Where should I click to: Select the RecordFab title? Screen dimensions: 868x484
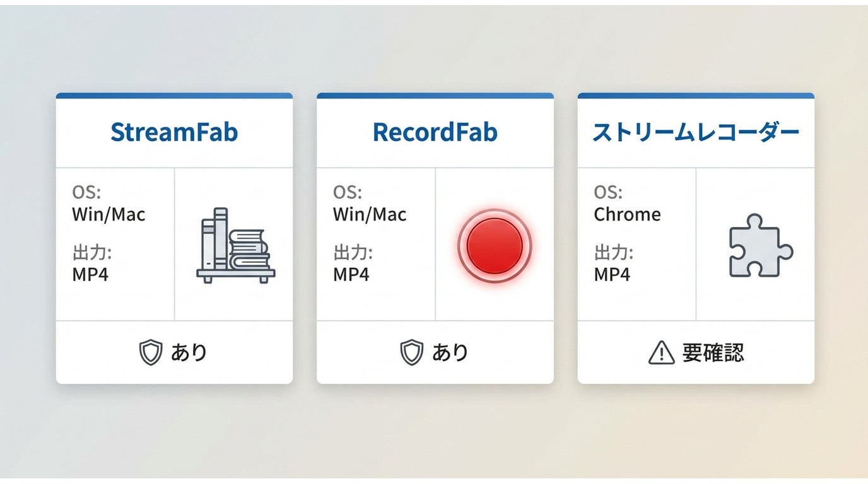[435, 132]
